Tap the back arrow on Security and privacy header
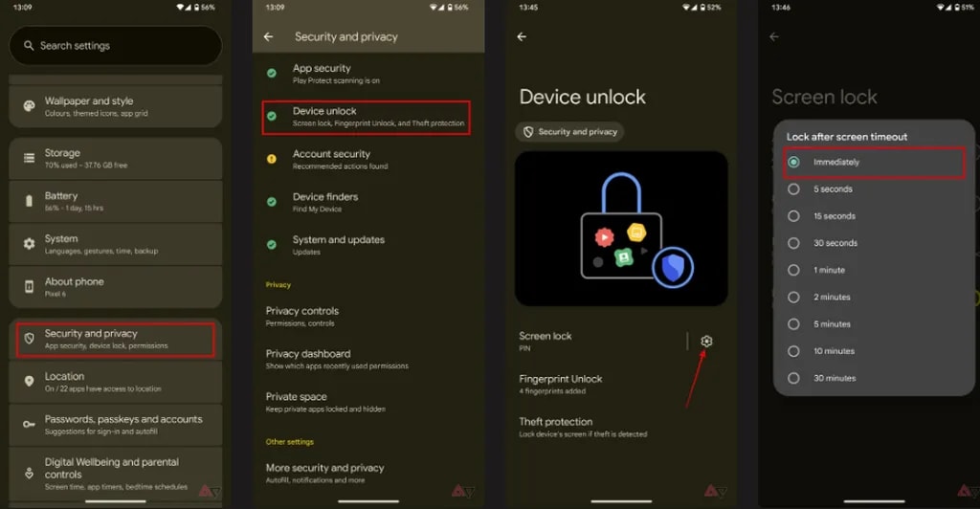This screenshot has width=980, height=509. tap(268, 37)
